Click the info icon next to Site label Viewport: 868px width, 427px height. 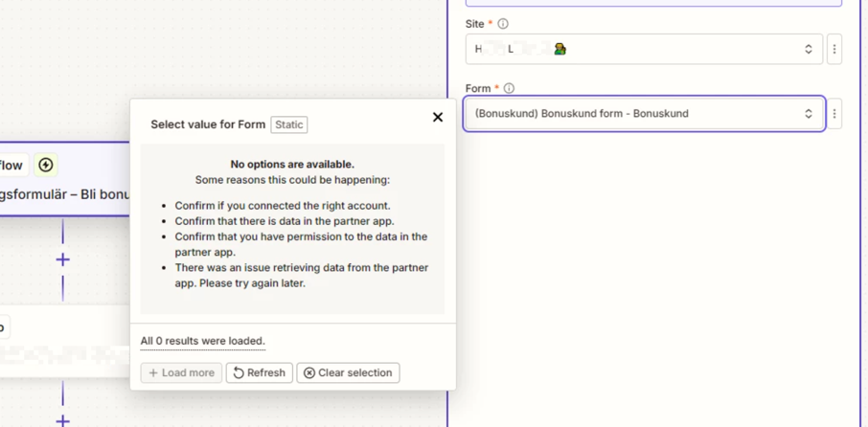tap(503, 24)
